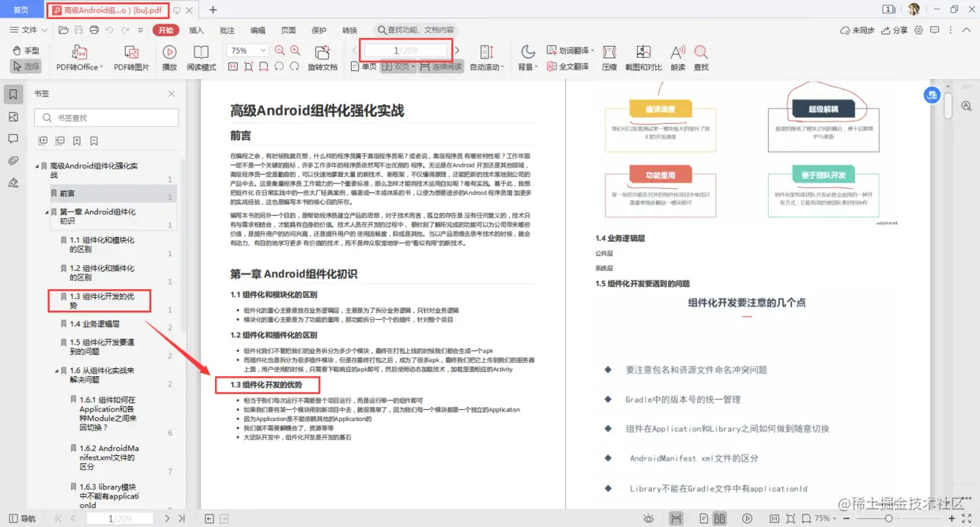Click the 书签查找 bookmark search field
Viewport: 980px width, 527px height.
tap(107, 118)
